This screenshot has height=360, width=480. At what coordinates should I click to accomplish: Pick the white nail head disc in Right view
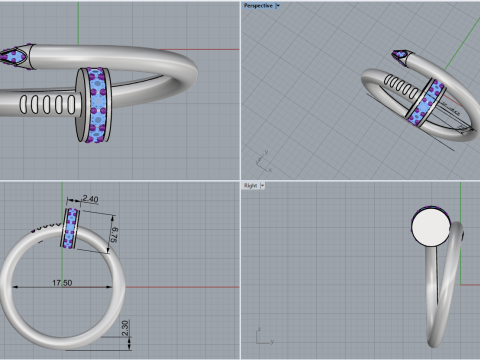coord(431,226)
